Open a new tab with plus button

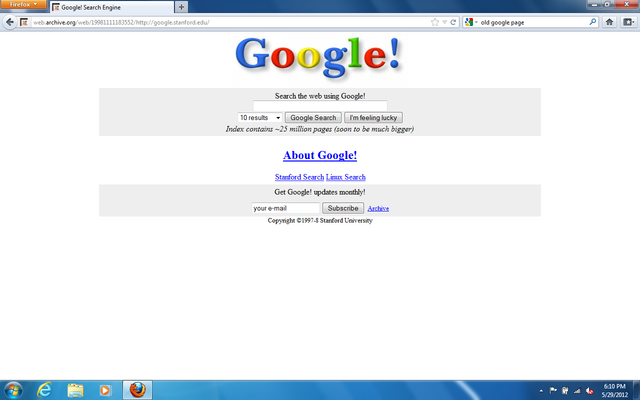click(x=181, y=7)
